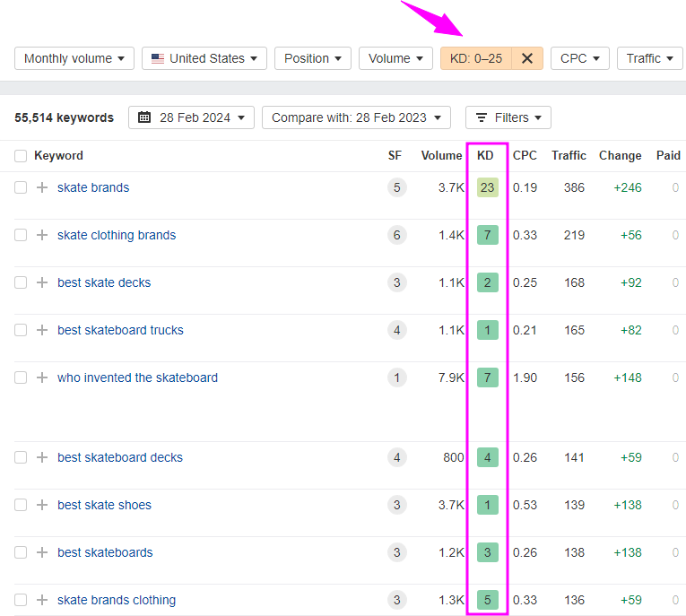
Task: Expand plus icon for best skateboard trucks
Action: pyautogui.click(x=42, y=330)
